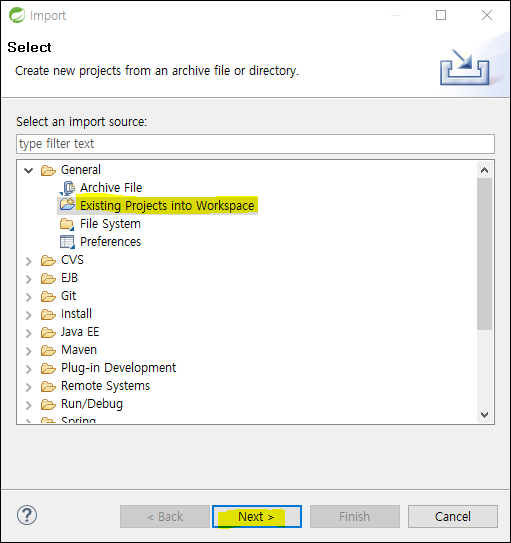Select the Preferences entry
This screenshot has height=543, width=511.
[110, 242]
